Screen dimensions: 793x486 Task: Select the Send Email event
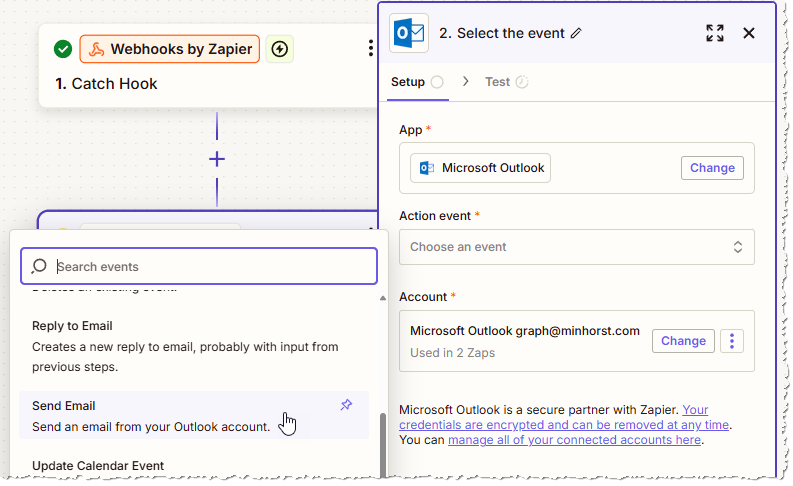tap(150, 415)
